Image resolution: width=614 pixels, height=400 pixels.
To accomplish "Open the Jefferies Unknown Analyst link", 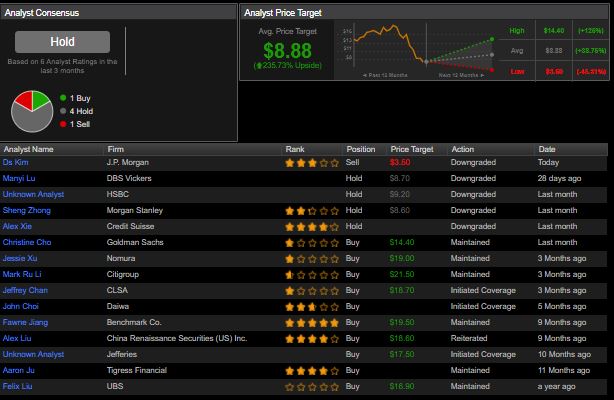I will click(x=33, y=355).
